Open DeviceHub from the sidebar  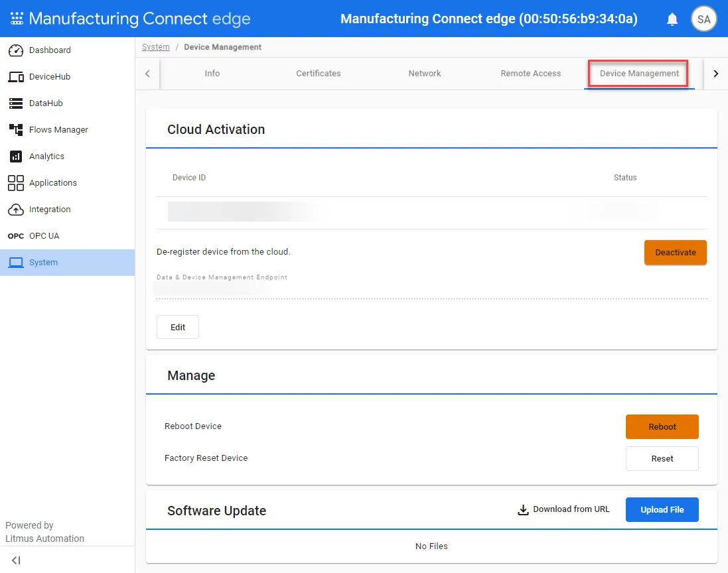[x=67, y=76]
